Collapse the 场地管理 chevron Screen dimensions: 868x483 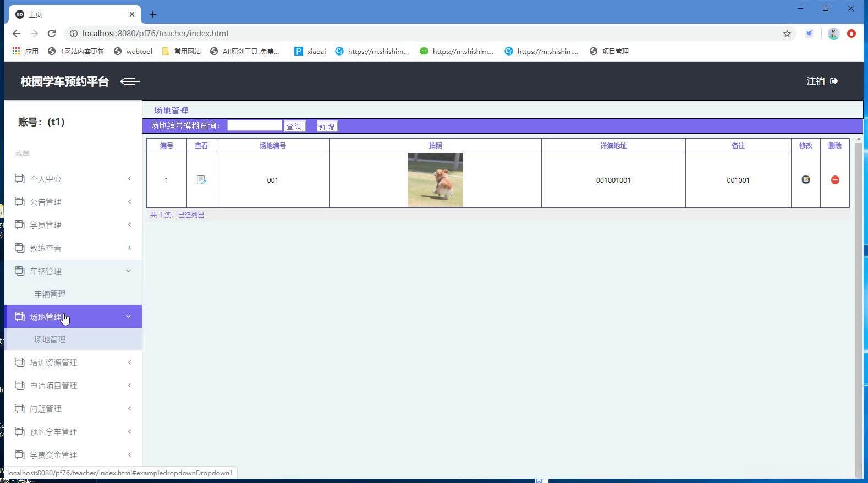click(x=129, y=316)
